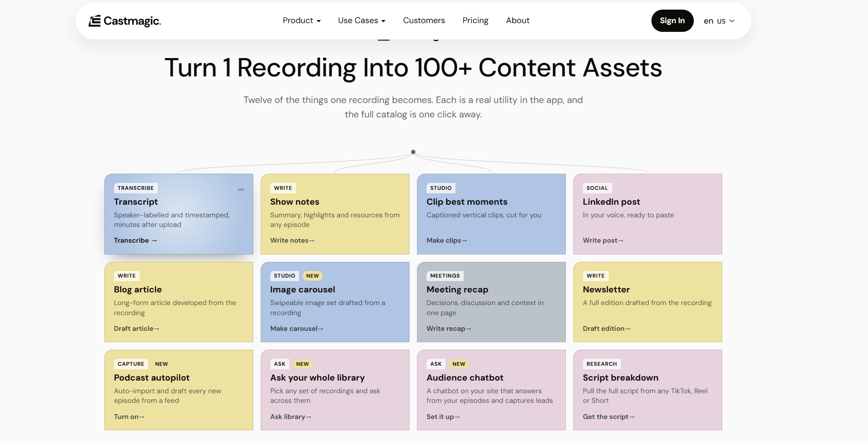Open the Pricing page
The height and width of the screenshot is (443, 868).
pyautogui.click(x=475, y=21)
